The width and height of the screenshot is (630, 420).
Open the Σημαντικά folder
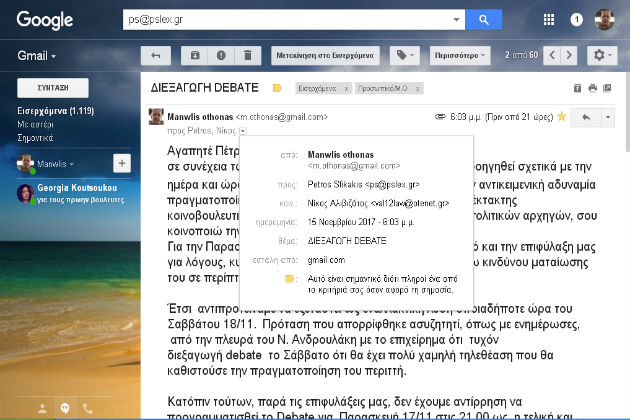[x=35, y=138]
